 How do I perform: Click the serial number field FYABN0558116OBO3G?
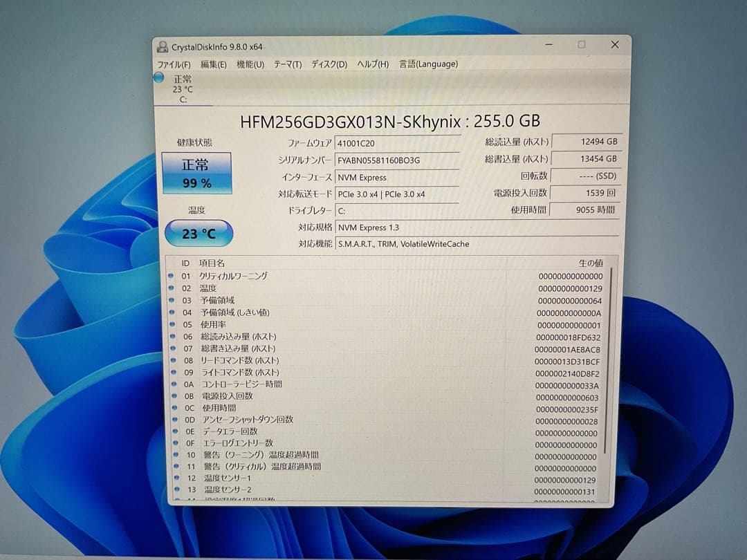(x=397, y=160)
